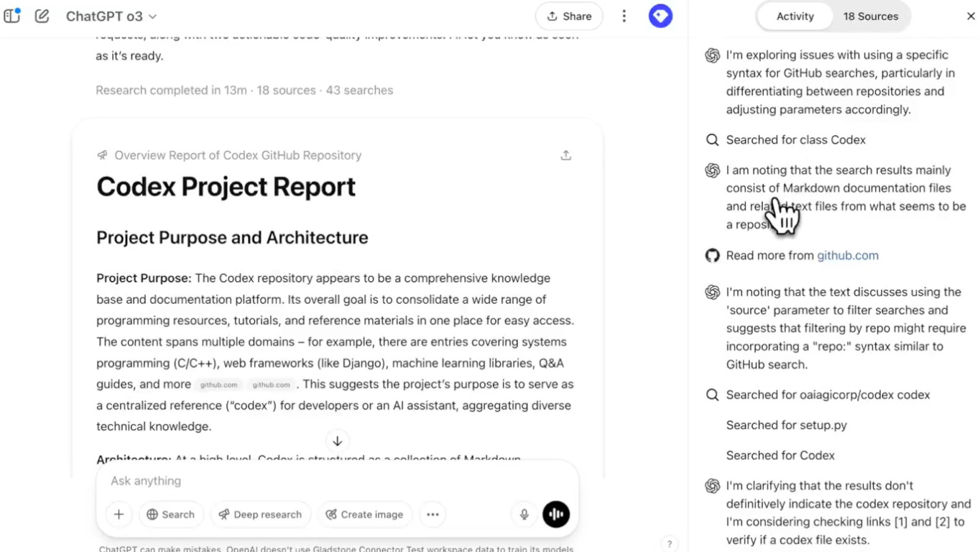This screenshot has height=552, width=980.
Task: Click 'Overview Report of Codex GitHub Repository' title
Action: tap(238, 155)
